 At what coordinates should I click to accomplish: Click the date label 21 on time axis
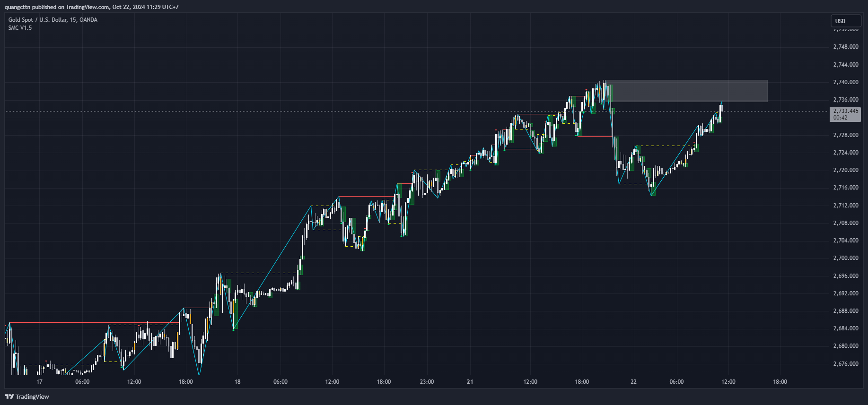[x=470, y=382]
